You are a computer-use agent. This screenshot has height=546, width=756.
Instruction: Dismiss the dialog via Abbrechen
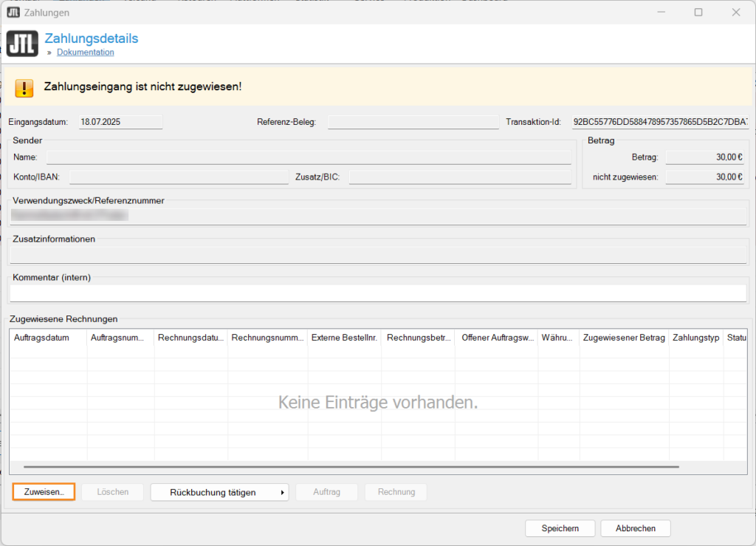tap(635, 528)
